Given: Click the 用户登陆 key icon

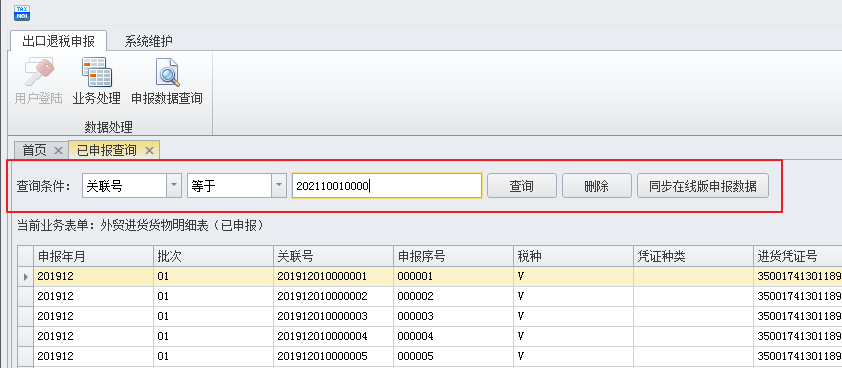Looking at the screenshot, I should (39, 71).
